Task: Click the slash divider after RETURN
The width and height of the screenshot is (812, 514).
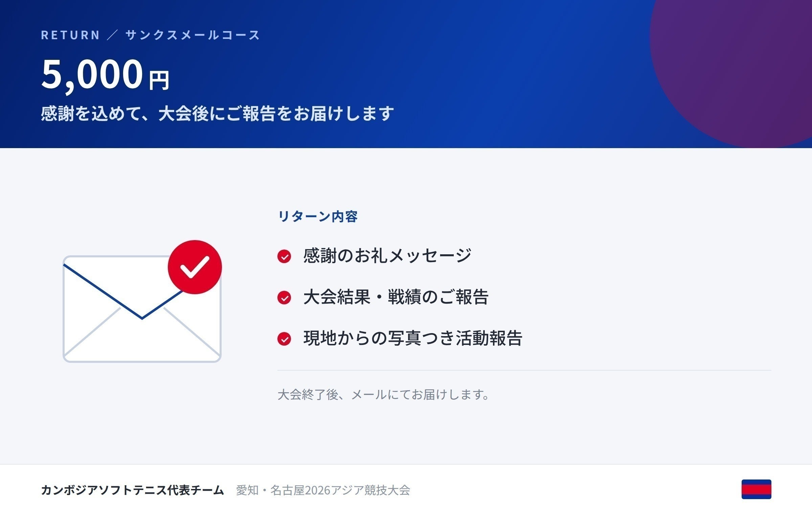Action: 112,35
